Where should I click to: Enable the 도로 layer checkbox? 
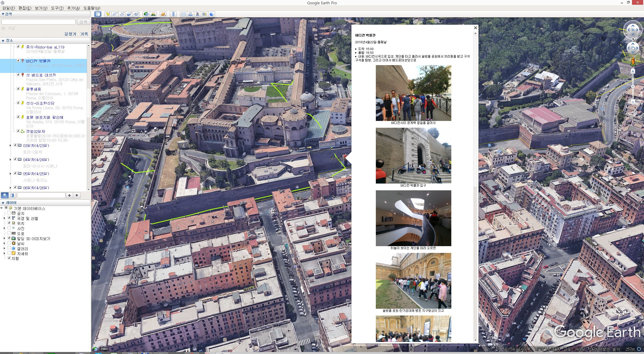point(9,233)
